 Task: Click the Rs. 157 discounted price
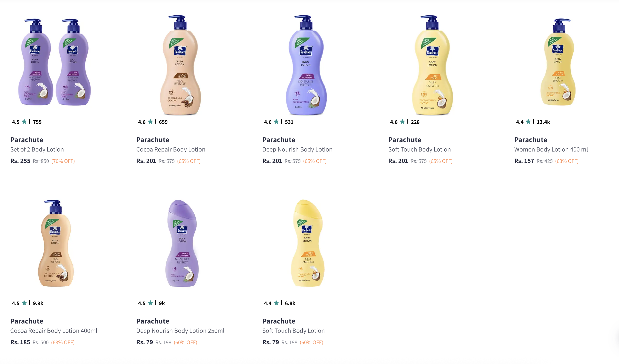point(524,161)
